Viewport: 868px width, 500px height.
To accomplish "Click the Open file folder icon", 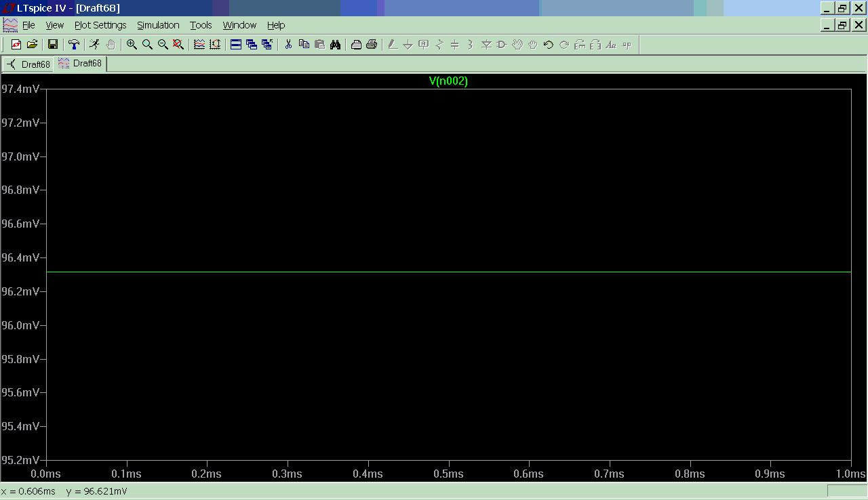I will click(x=32, y=45).
